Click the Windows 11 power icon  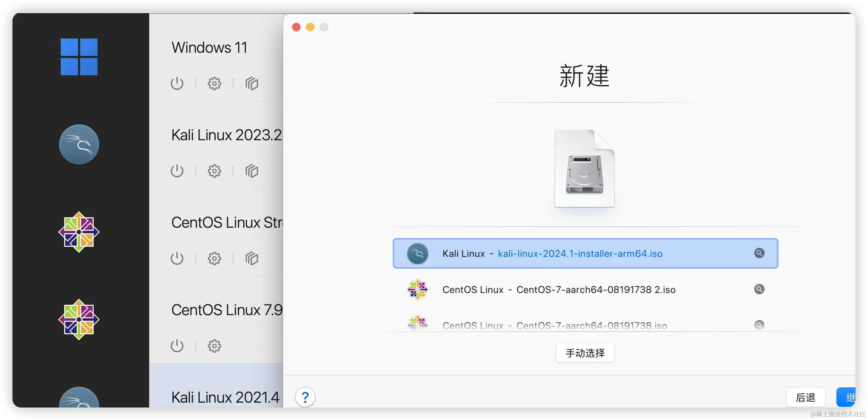pos(177,84)
